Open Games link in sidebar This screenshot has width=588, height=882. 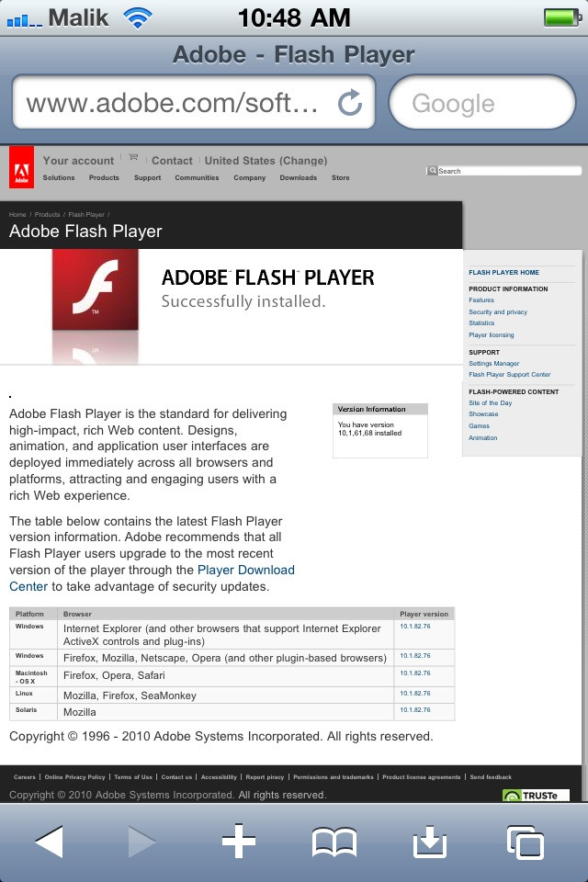[x=479, y=425]
